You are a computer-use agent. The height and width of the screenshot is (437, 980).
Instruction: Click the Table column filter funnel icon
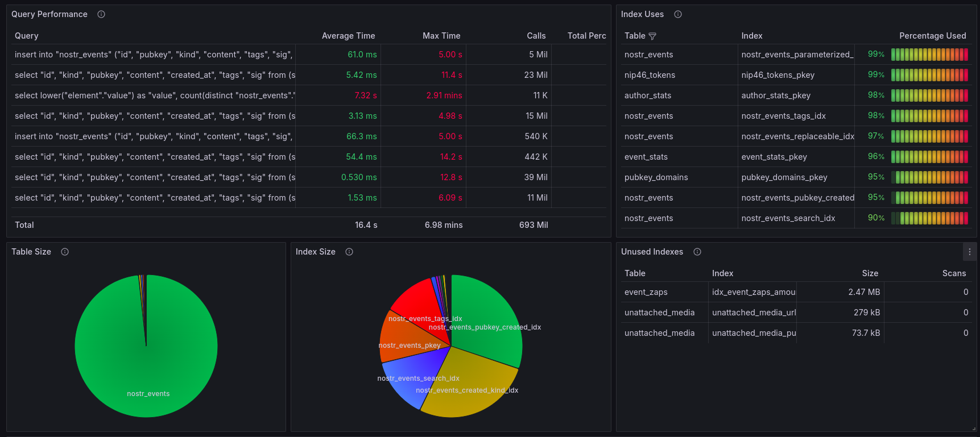652,36
